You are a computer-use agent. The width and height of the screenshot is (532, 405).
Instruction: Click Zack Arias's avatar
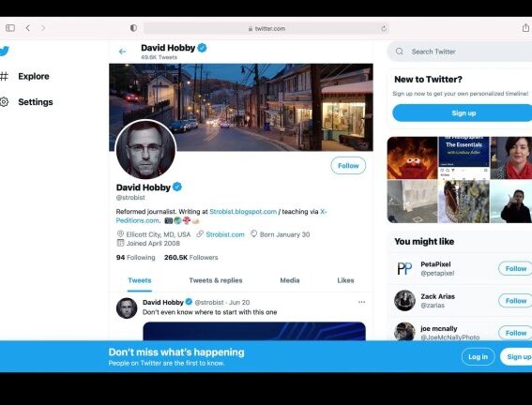(x=404, y=300)
